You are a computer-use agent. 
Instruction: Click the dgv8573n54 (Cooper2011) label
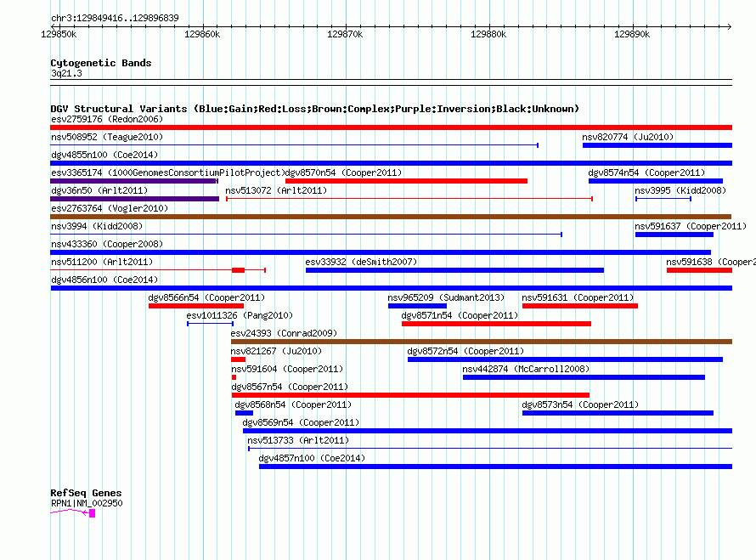(x=580, y=404)
